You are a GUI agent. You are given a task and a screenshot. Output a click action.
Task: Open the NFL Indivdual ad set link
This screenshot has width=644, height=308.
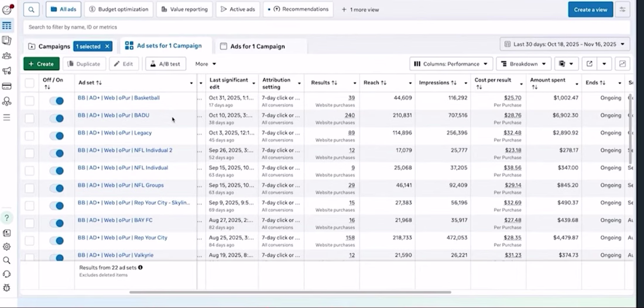[123, 167]
